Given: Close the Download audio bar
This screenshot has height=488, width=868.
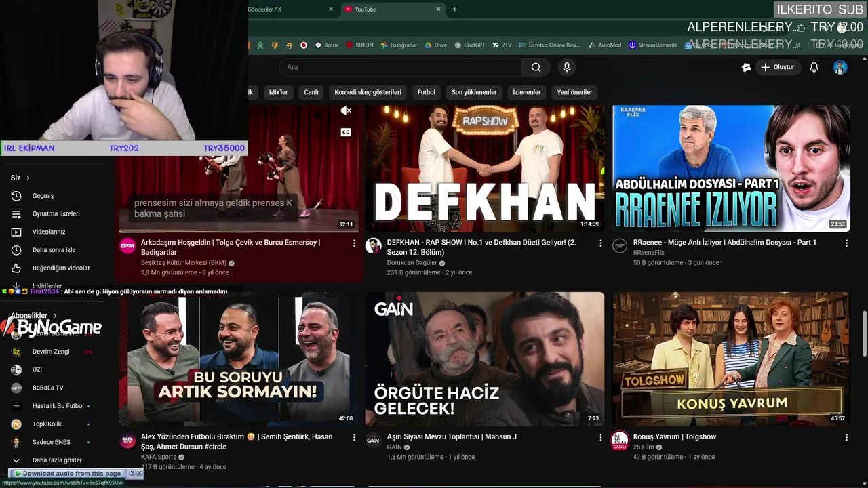Looking at the screenshot, I should 139,473.
